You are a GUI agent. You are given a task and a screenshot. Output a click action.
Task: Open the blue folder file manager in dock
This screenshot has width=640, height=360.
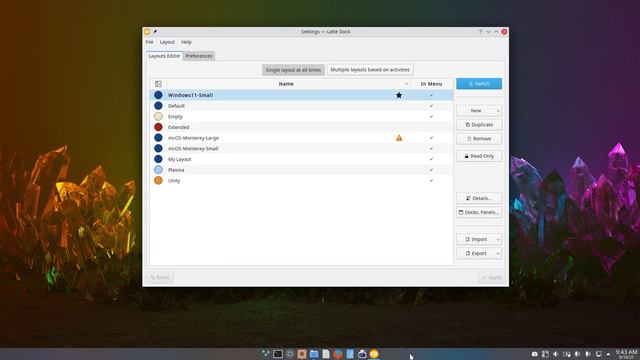click(314, 354)
